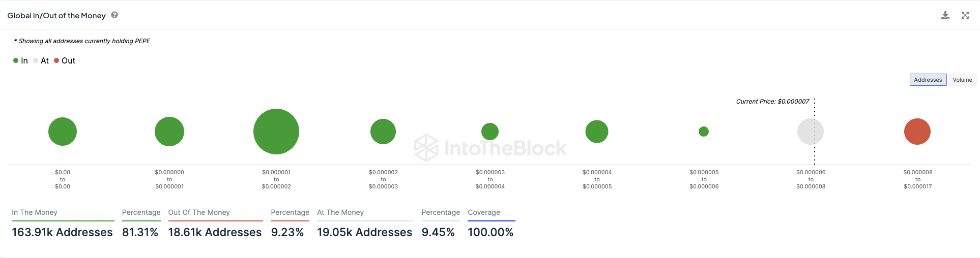Click the green bubble at $0.000002–$0.000003
980x258 pixels.
383,132
